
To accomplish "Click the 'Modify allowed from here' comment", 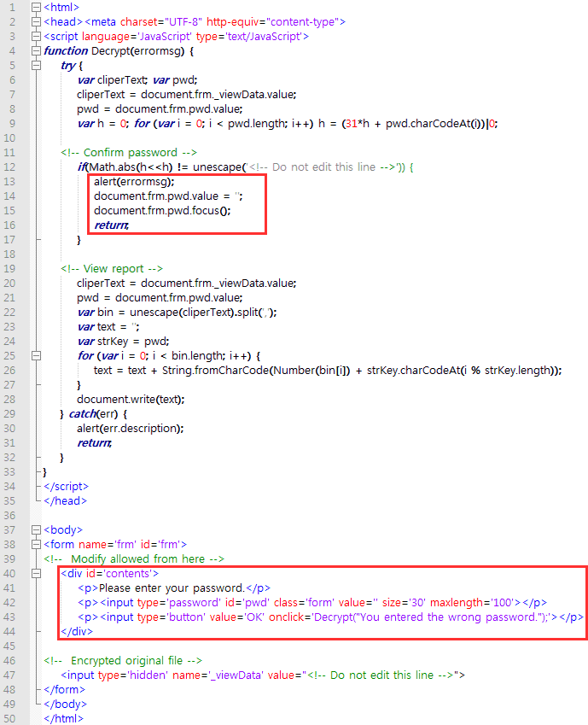I will [x=134, y=559].
